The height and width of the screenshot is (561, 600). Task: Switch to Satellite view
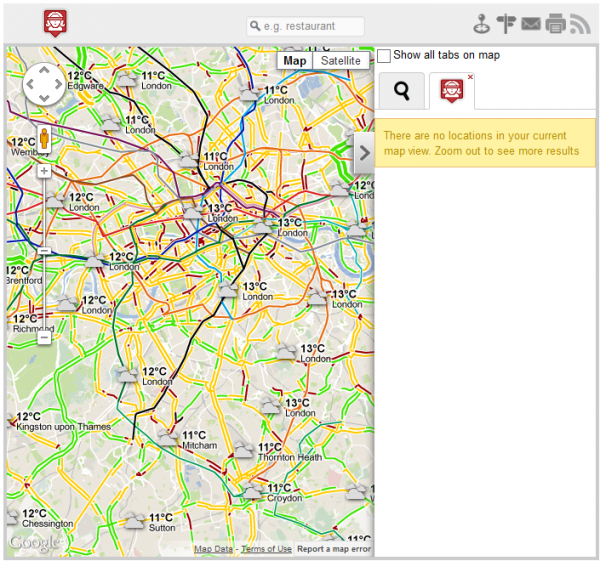pos(341,61)
